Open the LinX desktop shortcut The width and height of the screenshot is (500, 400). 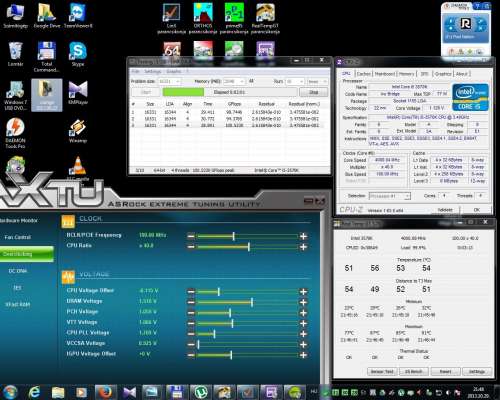pos(171,19)
